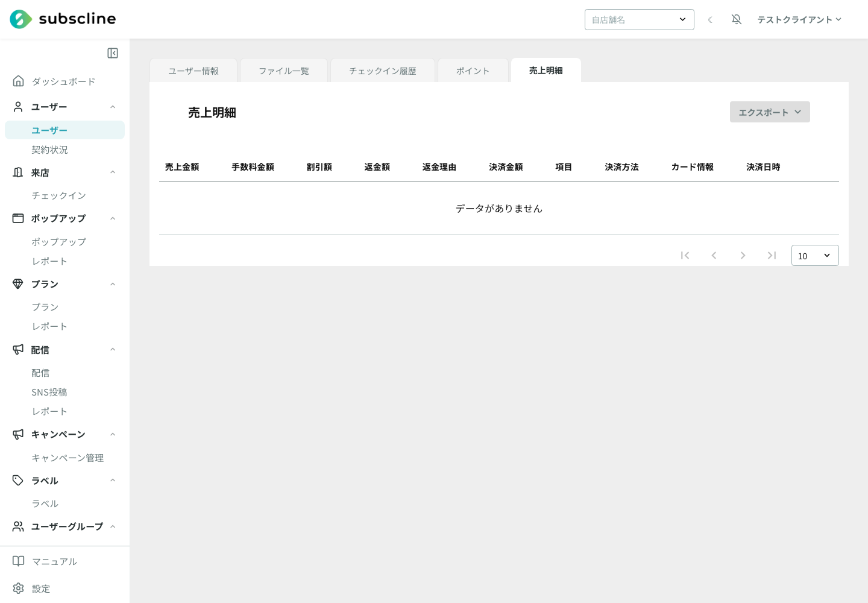Click the ユーザー person icon
The image size is (868, 603).
(19, 107)
